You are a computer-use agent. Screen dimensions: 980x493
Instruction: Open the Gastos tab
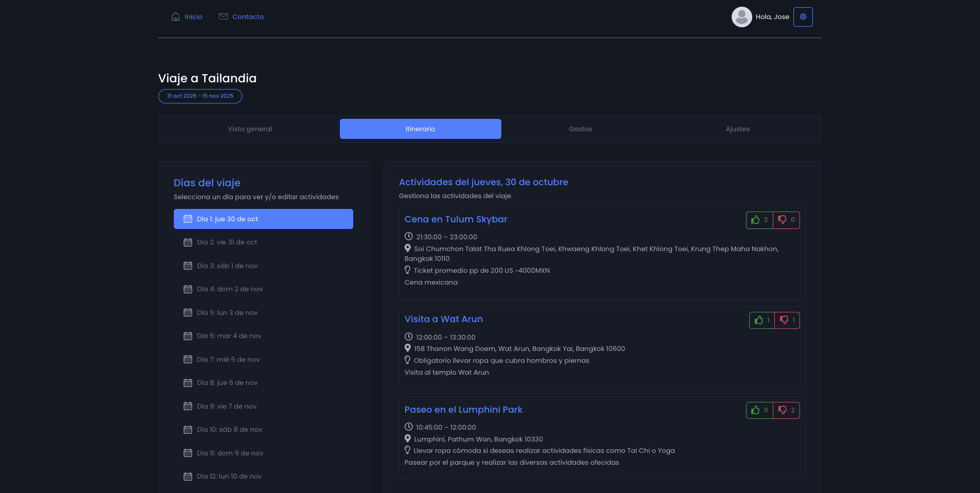click(580, 129)
